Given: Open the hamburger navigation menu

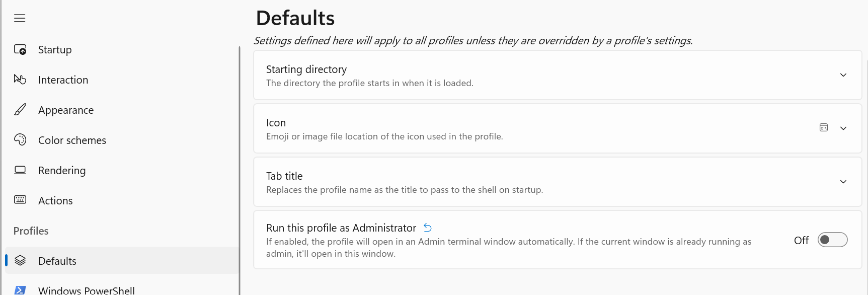Looking at the screenshot, I should 20,19.
